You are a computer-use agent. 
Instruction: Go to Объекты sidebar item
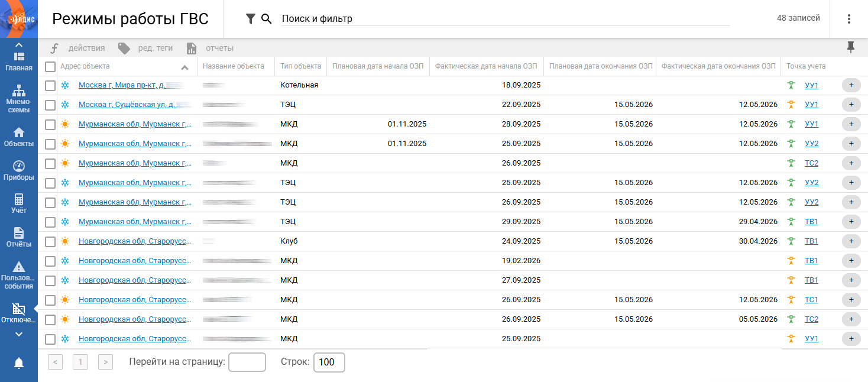pyautogui.click(x=19, y=137)
